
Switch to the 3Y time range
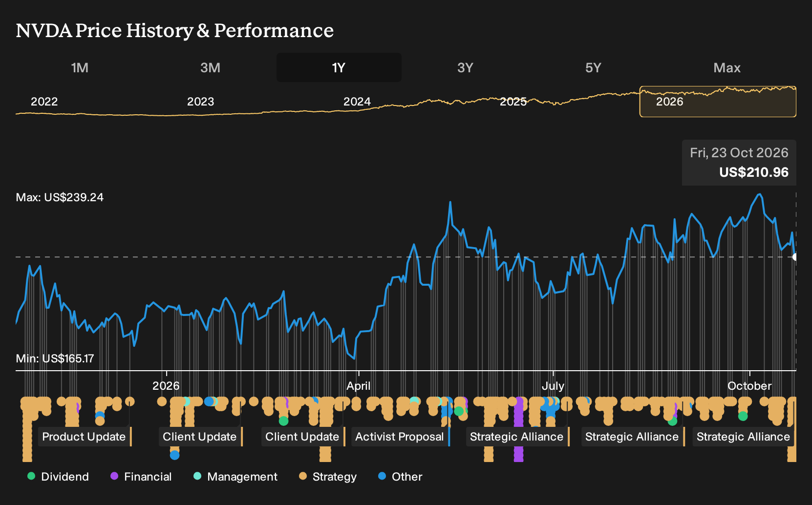(465, 67)
